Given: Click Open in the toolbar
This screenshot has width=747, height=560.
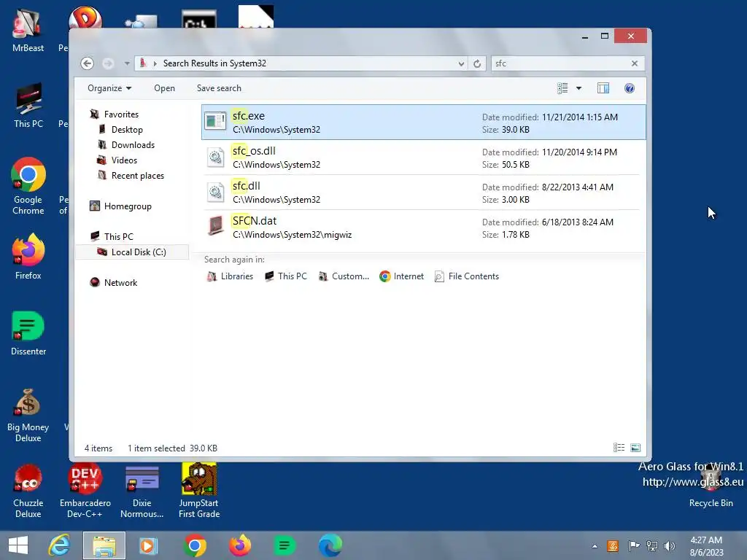Looking at the screenshot, I should pos(164,88).
